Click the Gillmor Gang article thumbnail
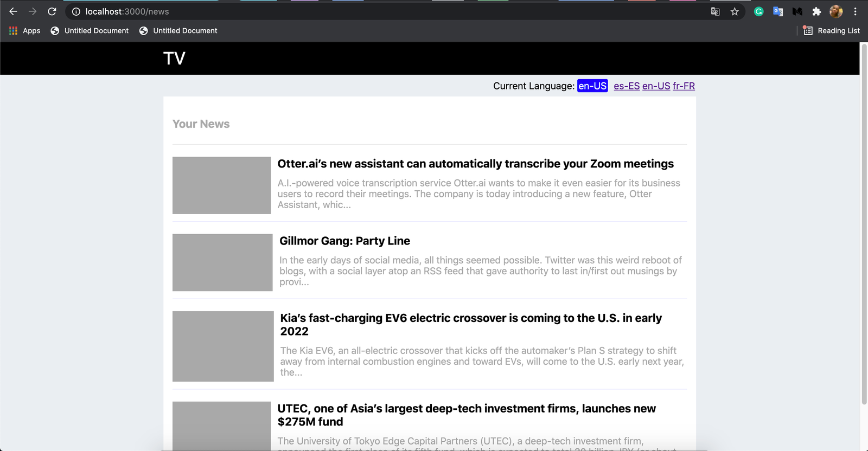Viewport: 868px width, 451px height. click(x=222, y=262)
